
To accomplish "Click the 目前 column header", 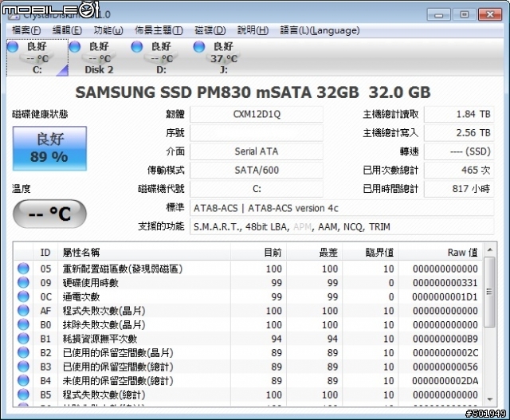I will [258, 253].
